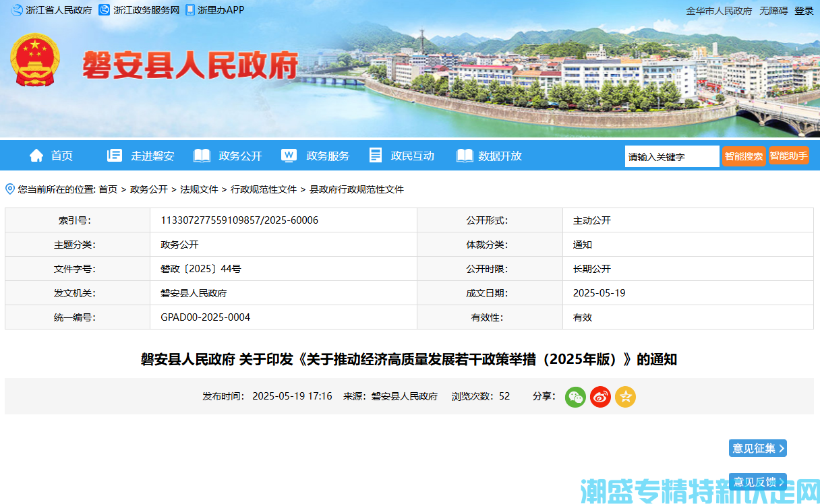Image resolution: width=820 pixels, height=504 pixels.
Task: Open the 政民互动 navigation menu
Action: pyautogui.click(x=413, y=156)
